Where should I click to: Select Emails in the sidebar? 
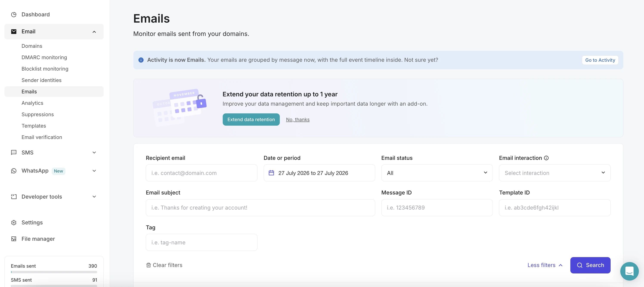point(54,92)
